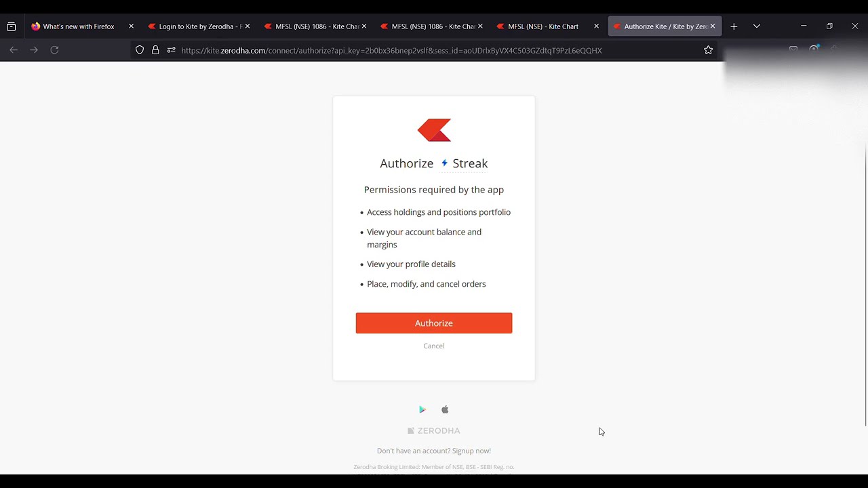Click the forward navigation arrow
The width and height of the screenshot is (868, 488).
34,50
